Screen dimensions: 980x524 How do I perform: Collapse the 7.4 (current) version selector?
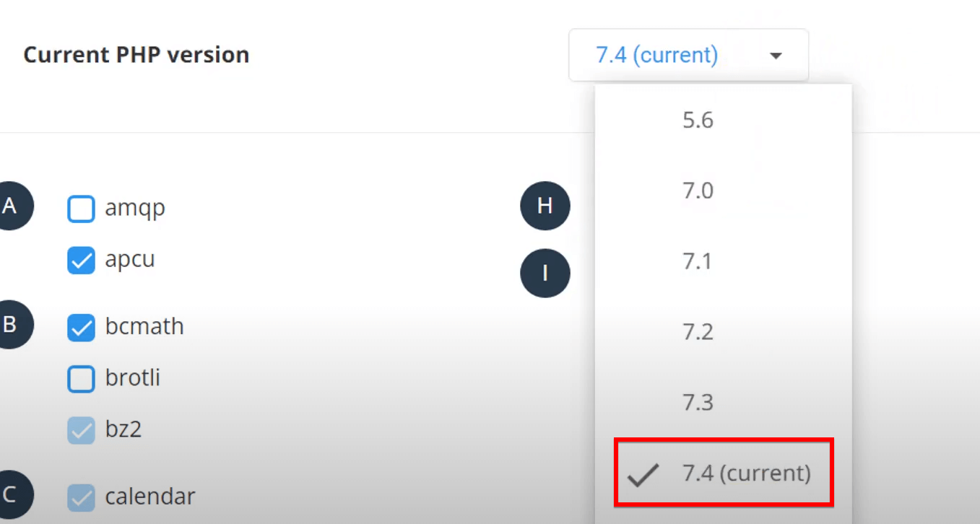pos(656,56)
